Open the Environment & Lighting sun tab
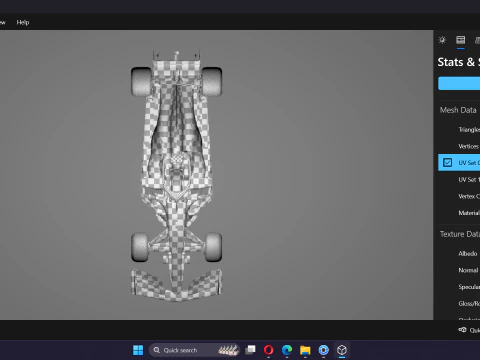480x360 pixels. point(442,40)
